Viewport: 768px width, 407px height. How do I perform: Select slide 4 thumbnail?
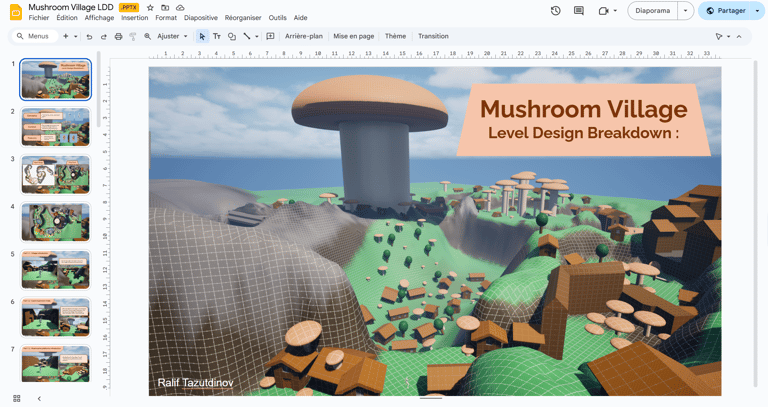point(56,222)
